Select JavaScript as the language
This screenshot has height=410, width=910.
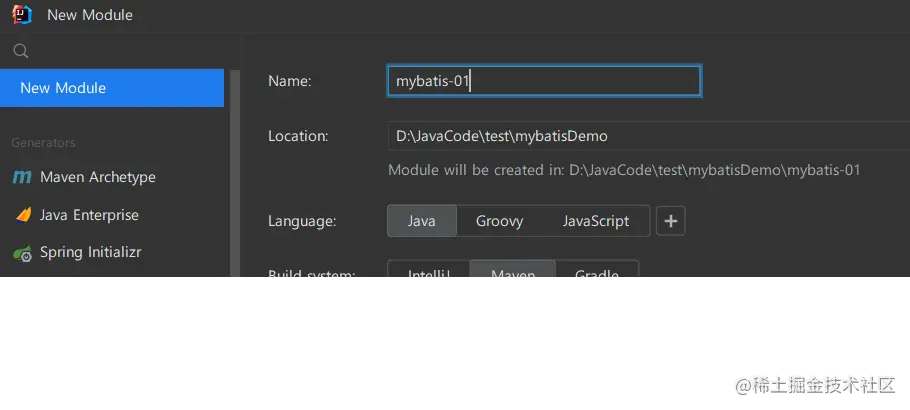point(596,221)
